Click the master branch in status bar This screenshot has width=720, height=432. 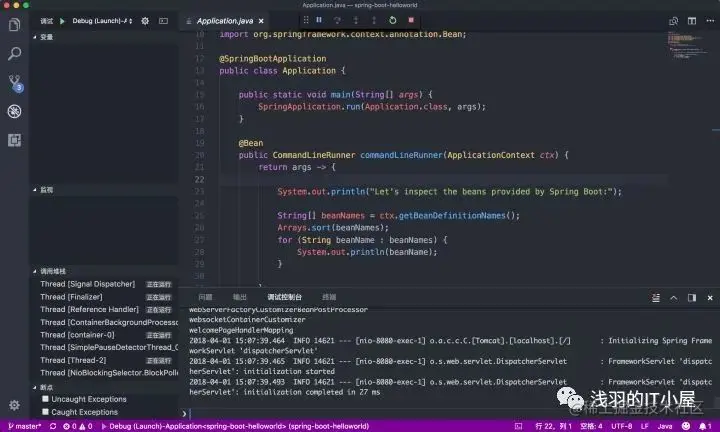[25, 426]
